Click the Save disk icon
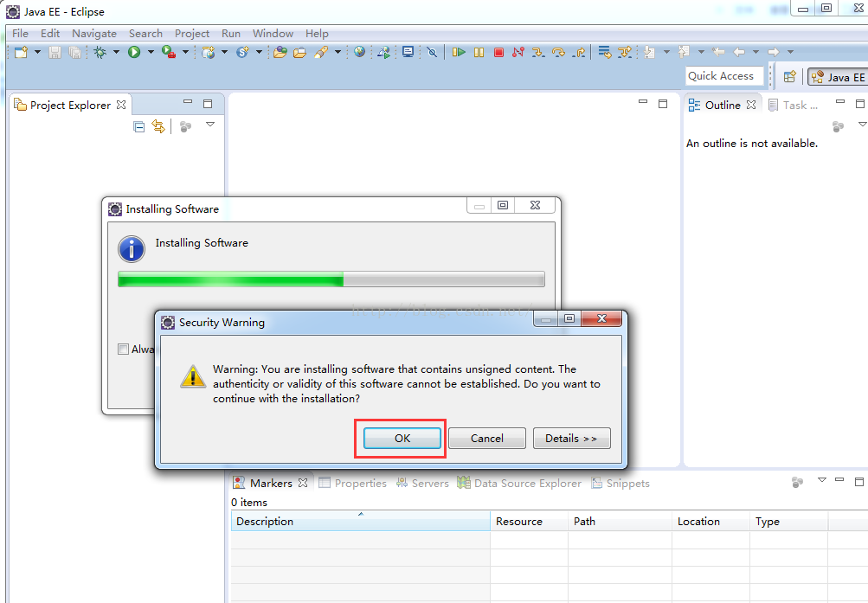Image resolution: width=868 pixels, height=603 pixels. tap(55, 53)
